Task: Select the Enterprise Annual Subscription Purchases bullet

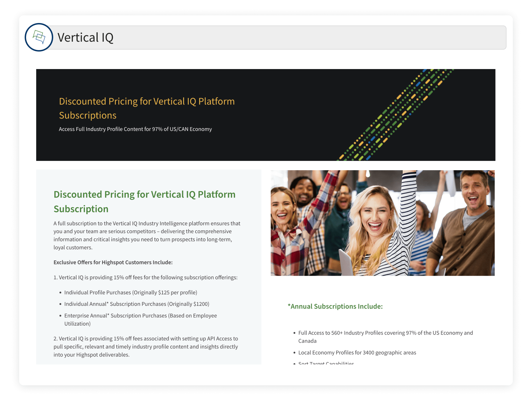Action: click(140, 319)
